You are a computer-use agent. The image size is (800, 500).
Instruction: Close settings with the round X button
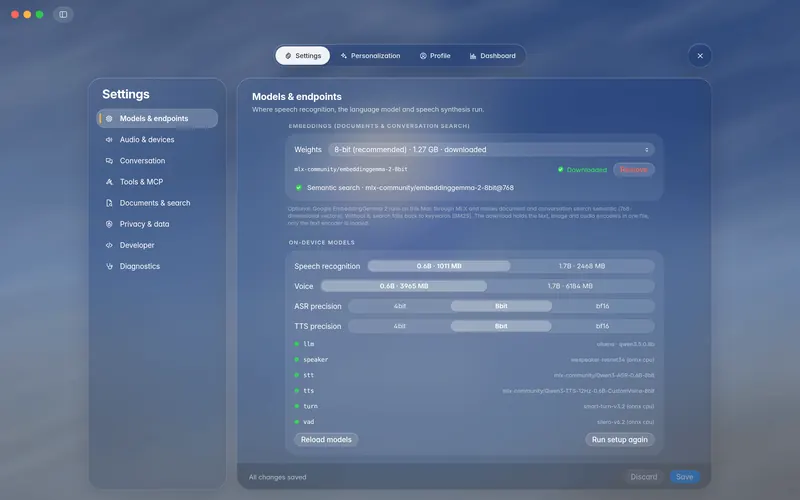(700, 56)
